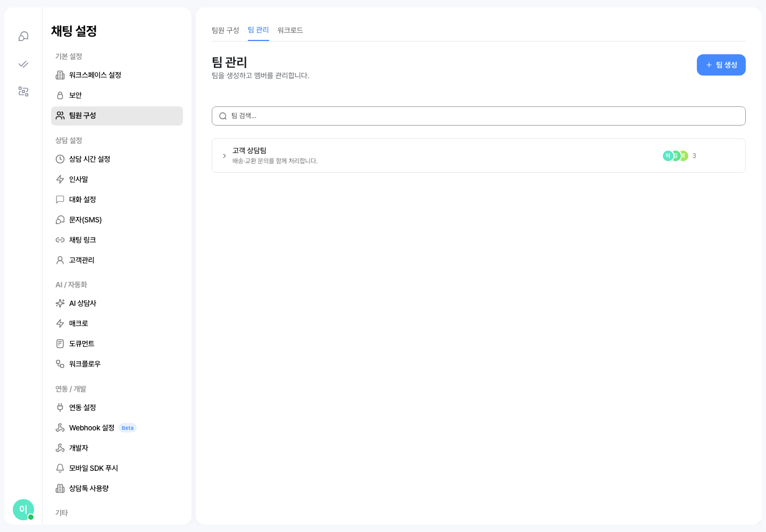766x532 pixels.
Task: Click the member count 3 in team row
Action: 694,156
